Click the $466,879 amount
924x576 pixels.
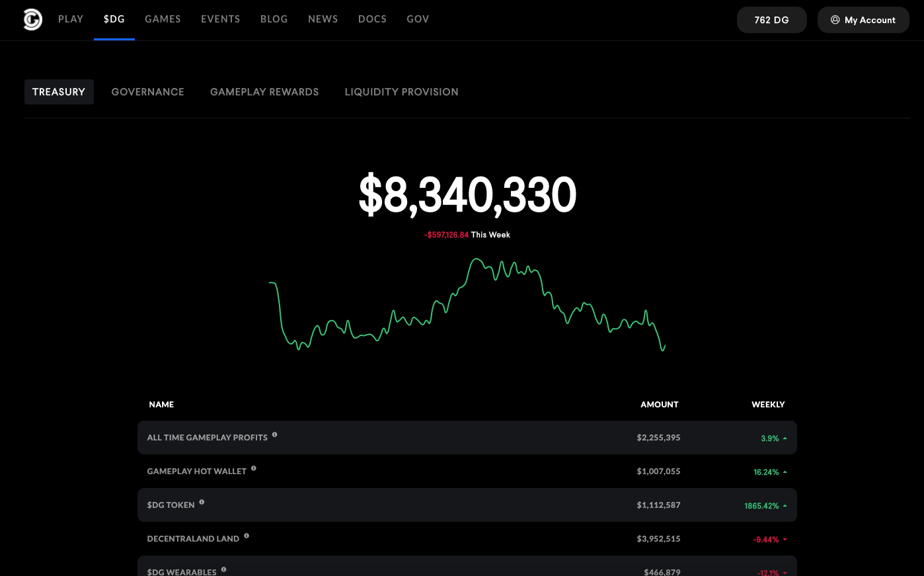coord(662,572)
